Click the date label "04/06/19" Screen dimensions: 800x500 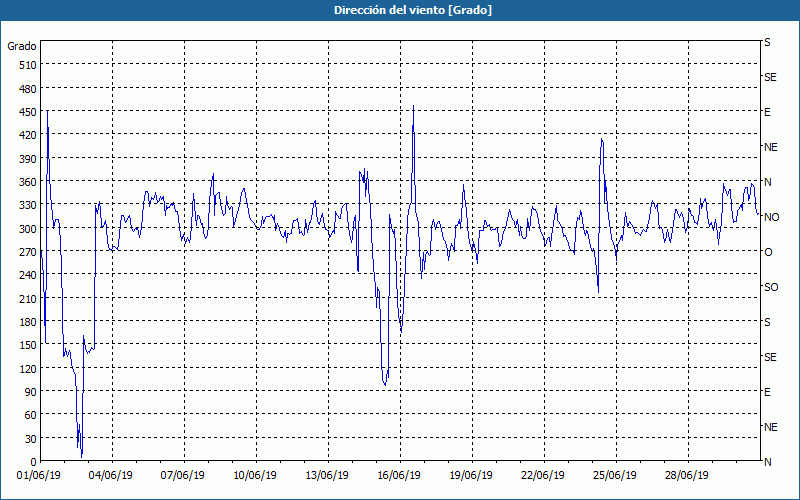[111, 476]
